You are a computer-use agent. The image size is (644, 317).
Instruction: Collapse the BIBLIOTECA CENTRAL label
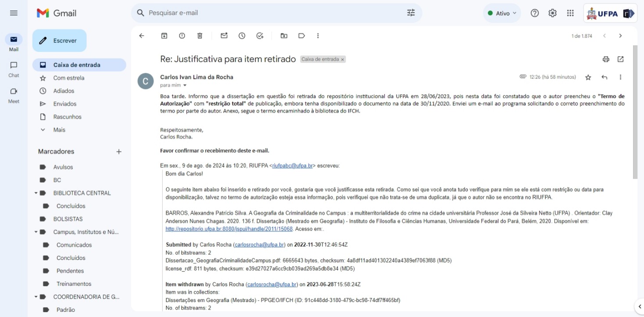click(x=36, y=193)
